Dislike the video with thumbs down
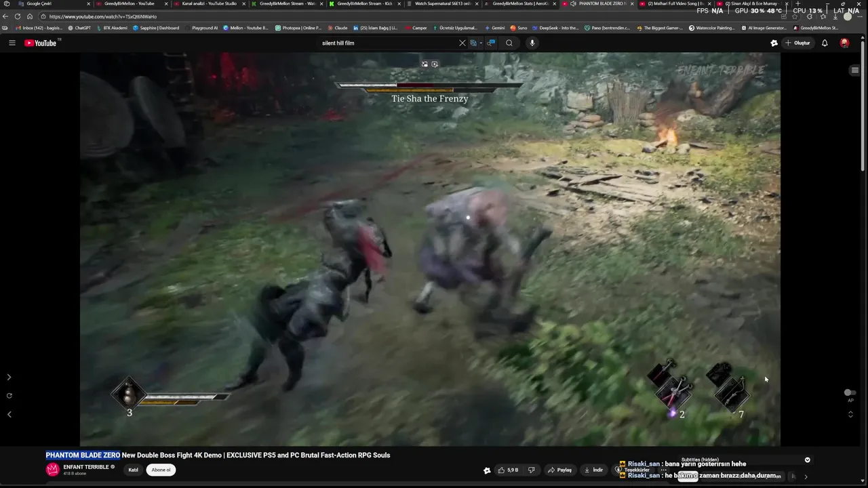Image resolution: width=868 pixels, height=488 pixels. pos(532,470)
